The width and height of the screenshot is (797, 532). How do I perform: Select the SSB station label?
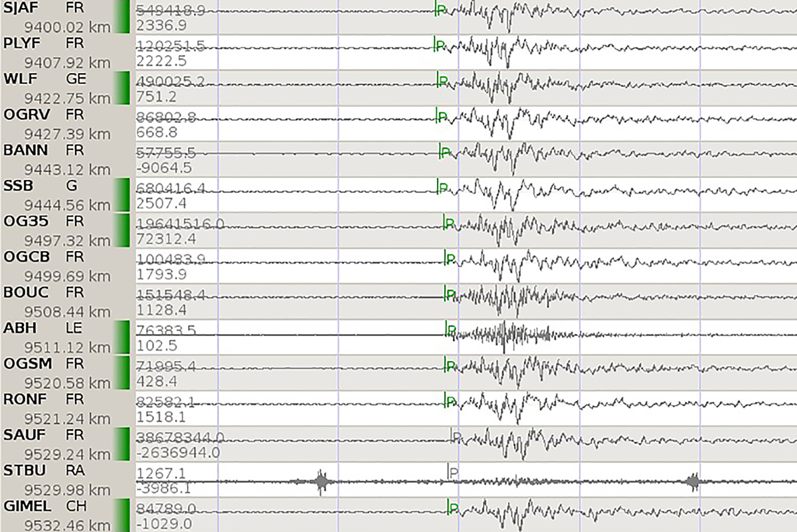click(x=17, y=185)
